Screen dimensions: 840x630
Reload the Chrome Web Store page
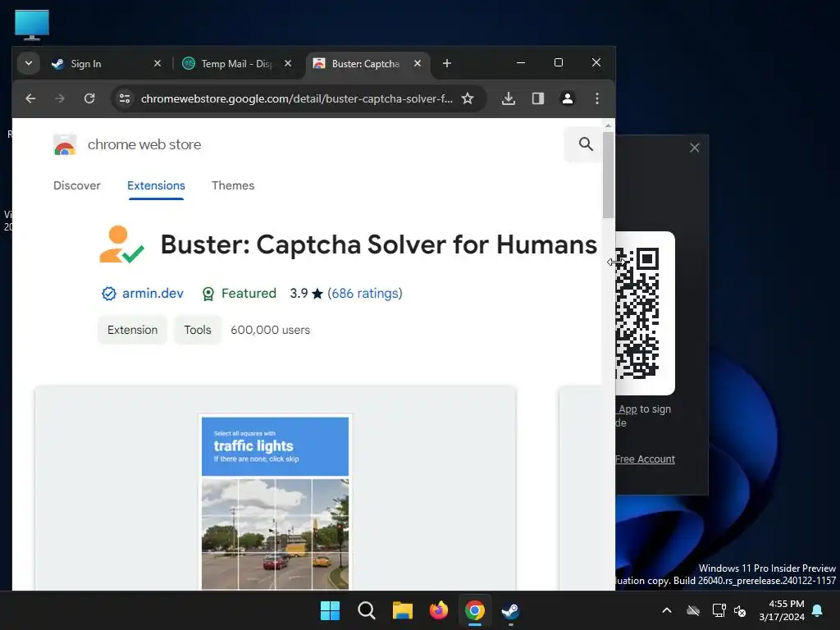pos(89,98)
